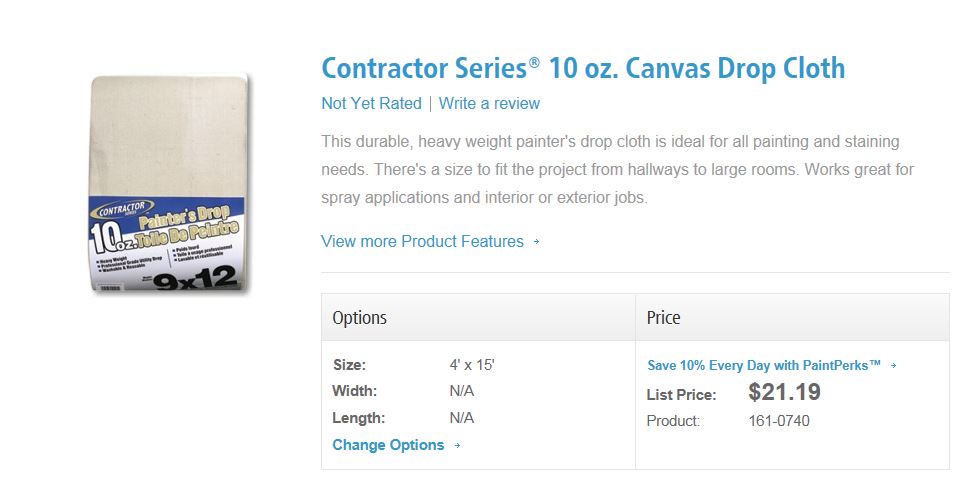Click the product number 161-0740
970x485 pixels.
pos(779,421)
